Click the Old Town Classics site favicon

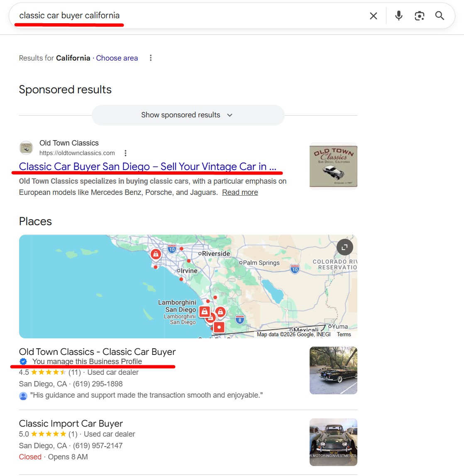(x=26, y=148)
